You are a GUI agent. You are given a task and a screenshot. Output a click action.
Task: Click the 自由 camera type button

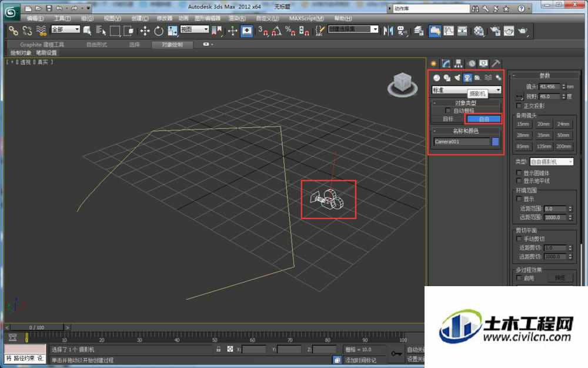[x=484, y=119]
